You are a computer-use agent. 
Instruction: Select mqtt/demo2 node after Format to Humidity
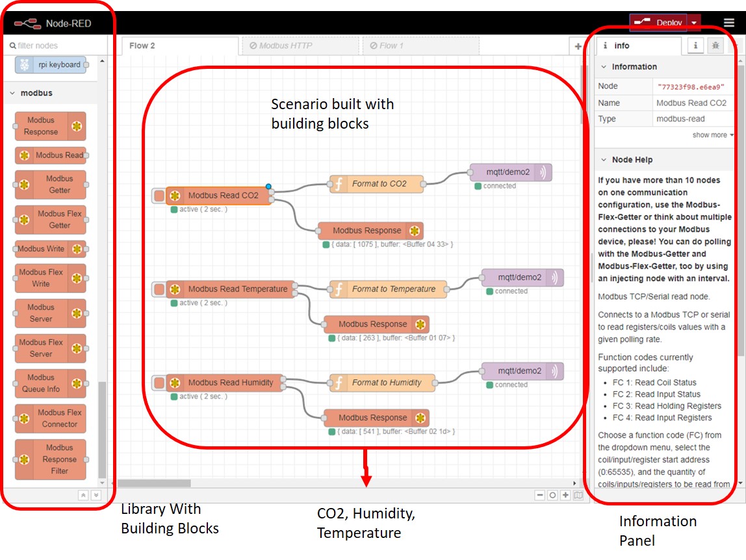click(522, 371)
